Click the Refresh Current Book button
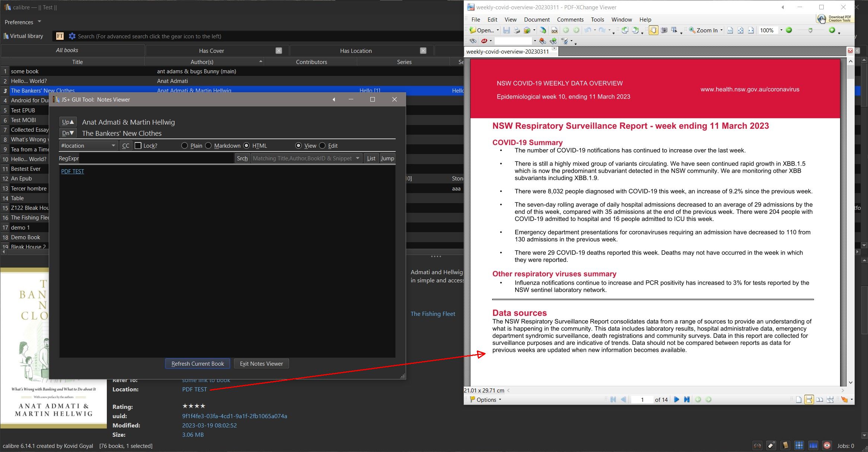This screenshot has height=452, width=868. [197, 363]
